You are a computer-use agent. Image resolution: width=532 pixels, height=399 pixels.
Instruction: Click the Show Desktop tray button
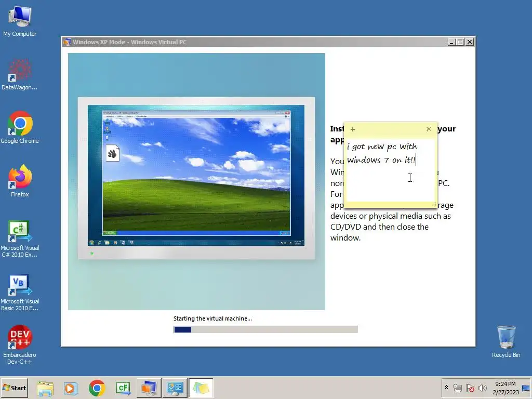tap(526, 388)
